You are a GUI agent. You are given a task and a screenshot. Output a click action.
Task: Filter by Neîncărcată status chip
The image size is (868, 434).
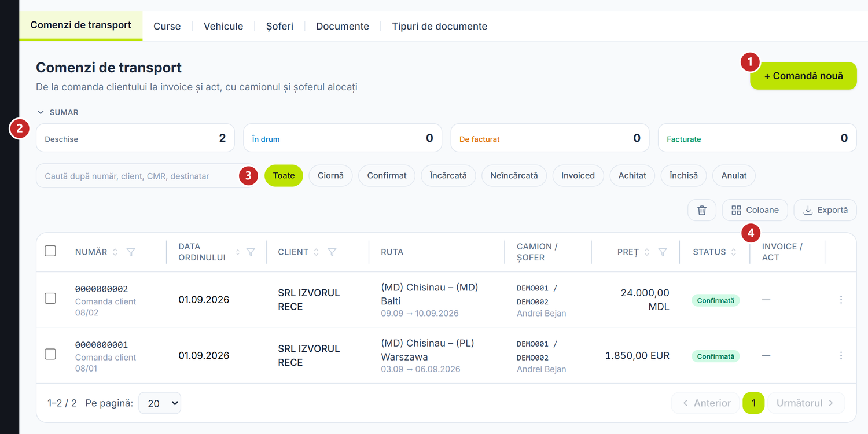tap(514, 175)
